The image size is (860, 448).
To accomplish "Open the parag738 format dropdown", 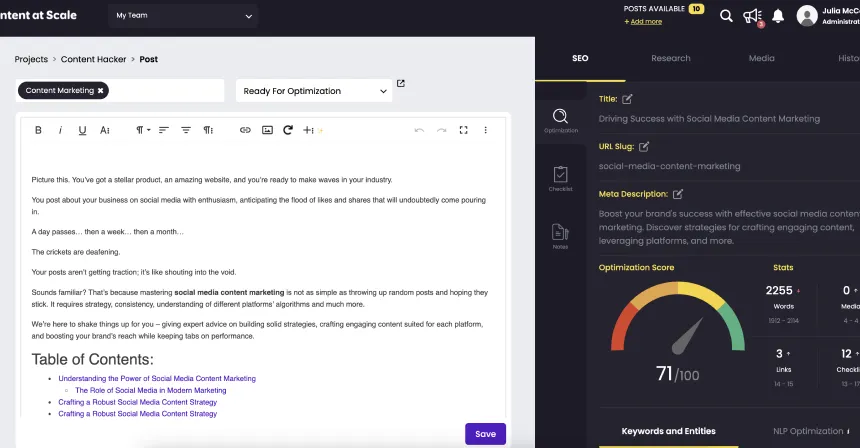I will click(142, 130).
